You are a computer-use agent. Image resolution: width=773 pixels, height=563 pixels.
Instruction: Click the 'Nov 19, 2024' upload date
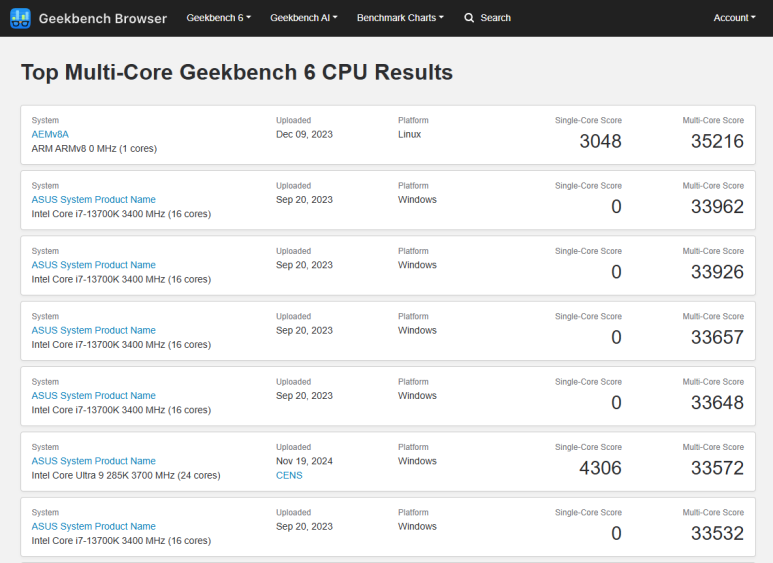[304, 461]
